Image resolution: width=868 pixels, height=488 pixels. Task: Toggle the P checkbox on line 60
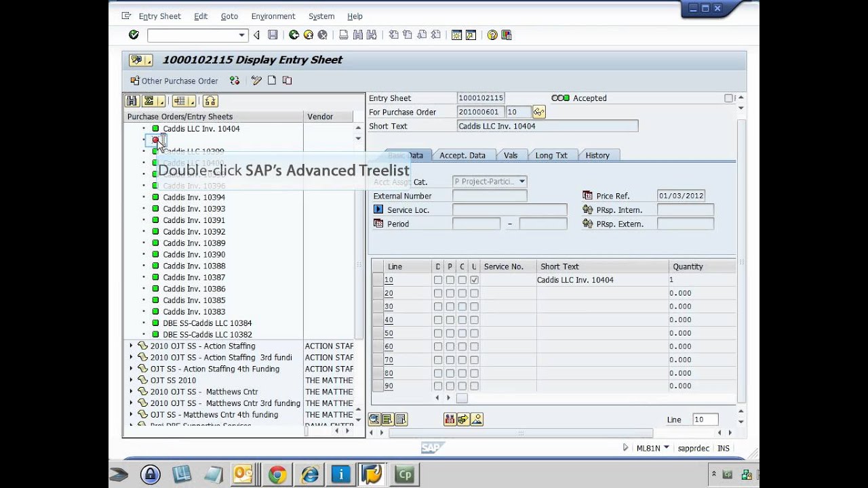tap(450, 346)
